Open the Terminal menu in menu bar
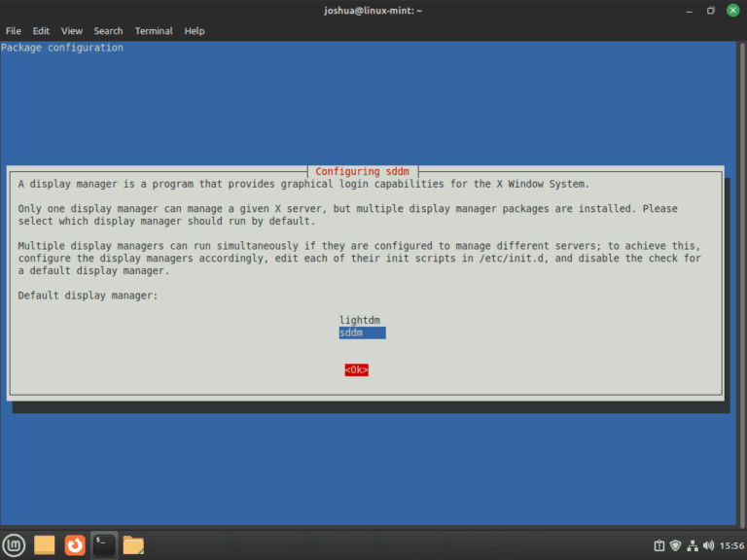 (154, 31)
